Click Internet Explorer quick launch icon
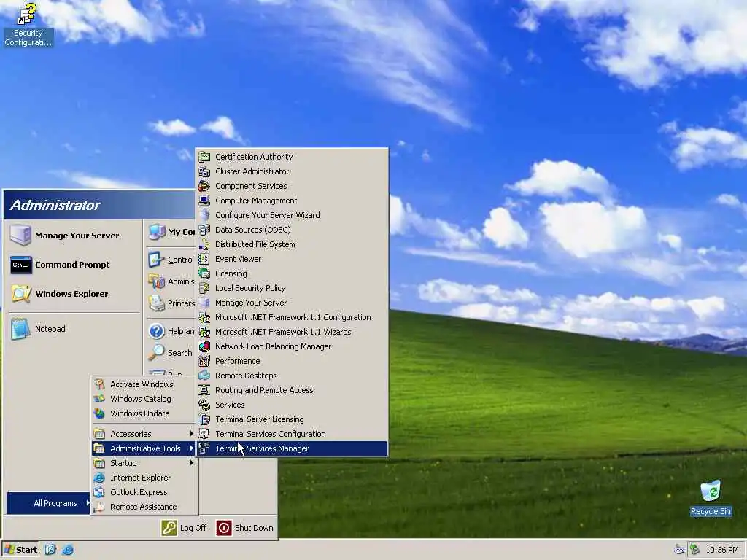The image size is (747, 560). tap(68, 550)
